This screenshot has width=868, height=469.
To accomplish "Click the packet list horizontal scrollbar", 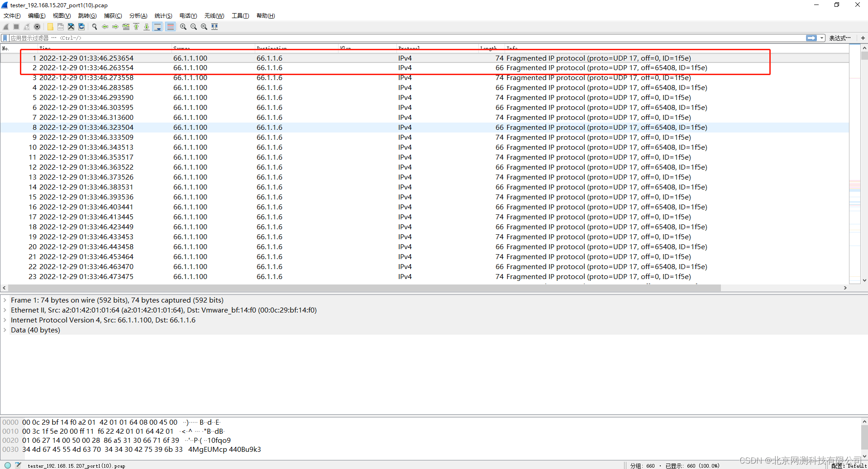I will click(x=364, y=288).
